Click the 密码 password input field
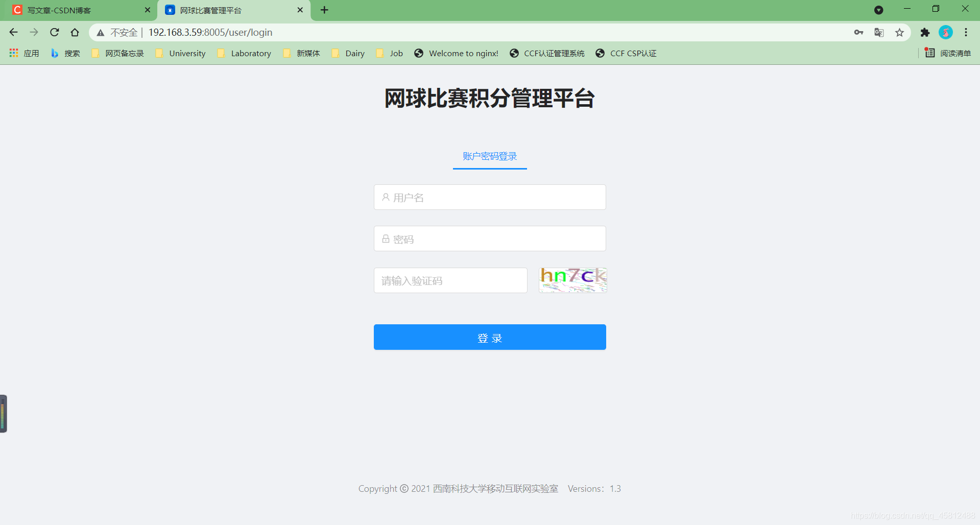This screenshot has width=980, height=525. point(490,238)
